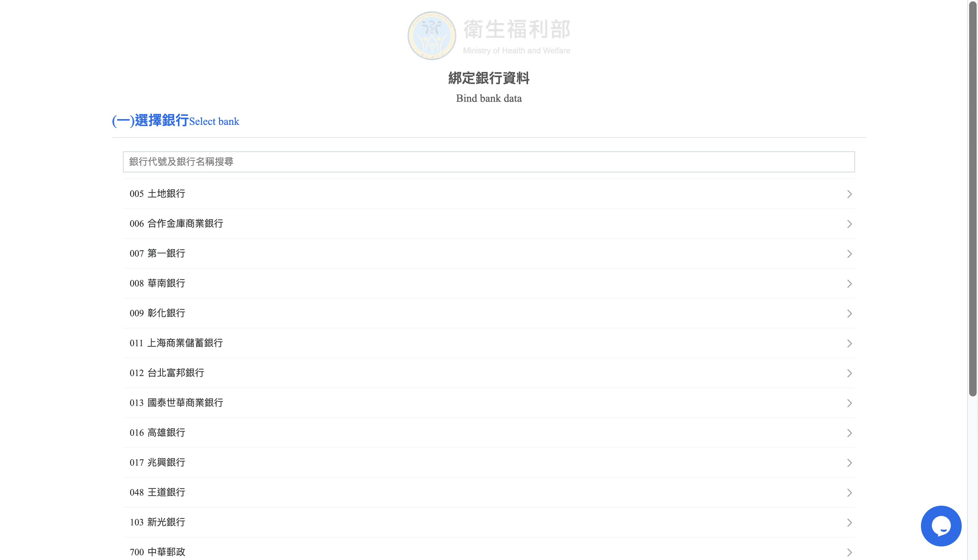Pick 011 上海商業儲蓄銀行 entry

(x=489, y=343)
